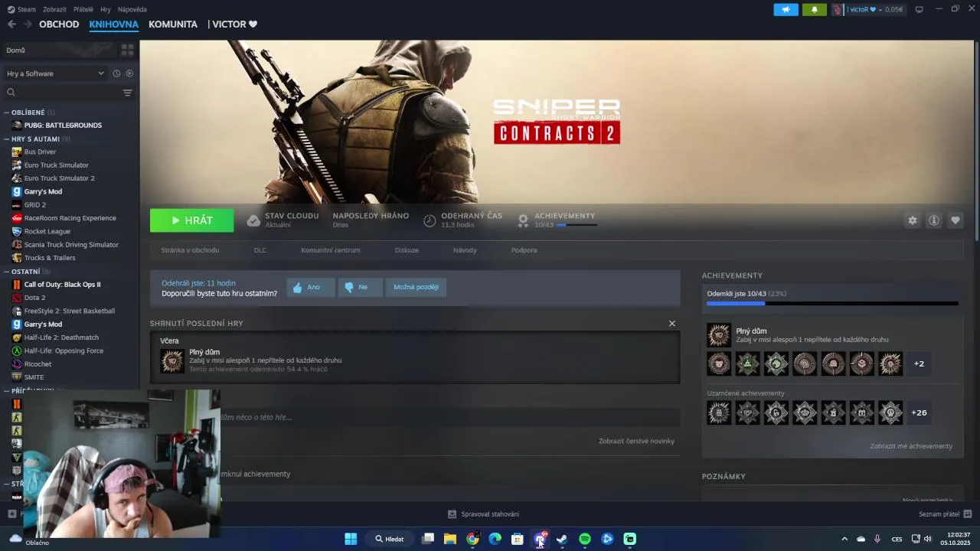Open the Diskuze link

point(407,250)
